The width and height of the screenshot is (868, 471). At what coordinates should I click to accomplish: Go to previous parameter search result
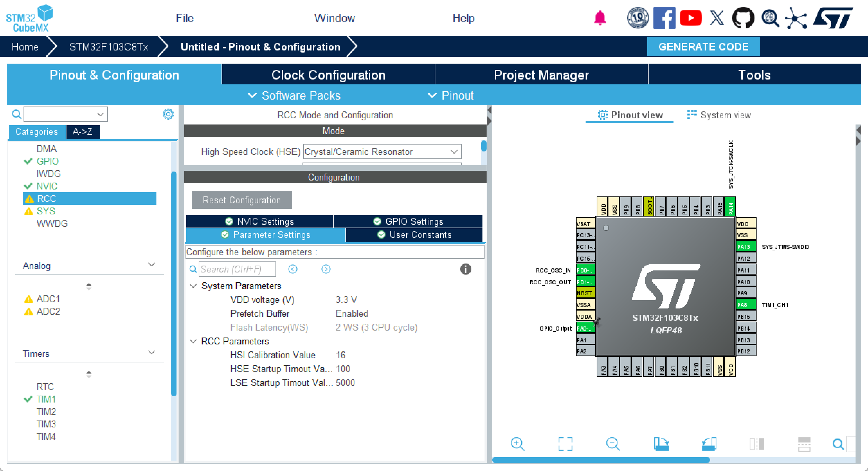(293, 269)
